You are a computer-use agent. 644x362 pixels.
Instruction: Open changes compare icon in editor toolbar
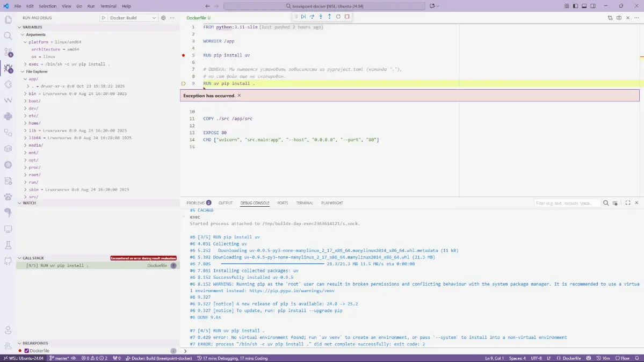(610, 18)
